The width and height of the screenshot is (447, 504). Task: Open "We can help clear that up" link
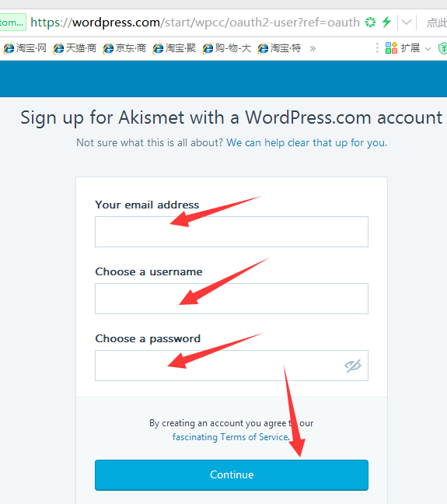[x=306, y=142]
